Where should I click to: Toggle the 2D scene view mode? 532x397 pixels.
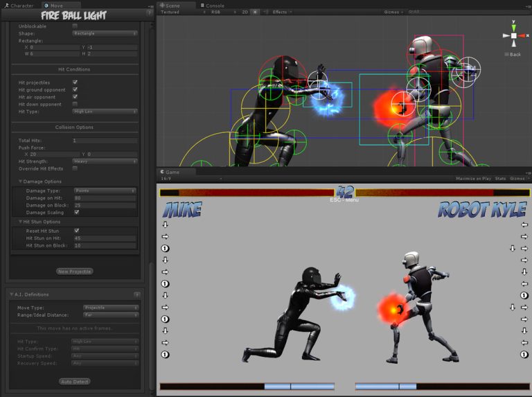coord(244,12)
